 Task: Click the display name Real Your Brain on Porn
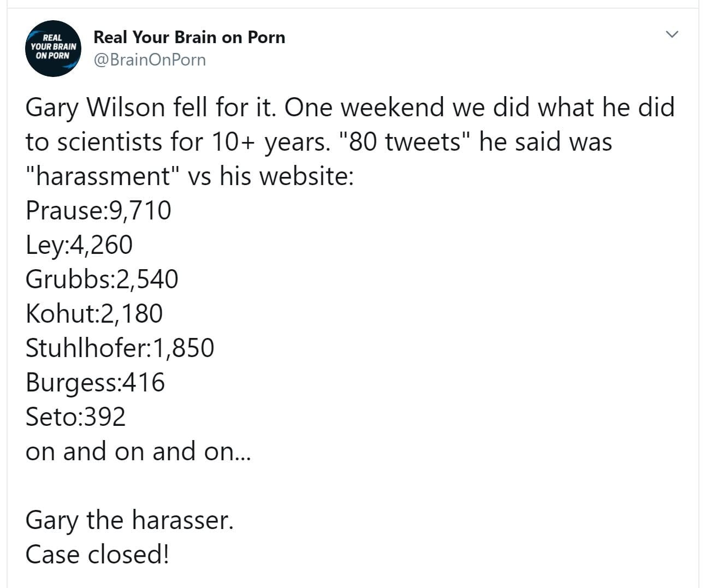[x=189, y=37]
